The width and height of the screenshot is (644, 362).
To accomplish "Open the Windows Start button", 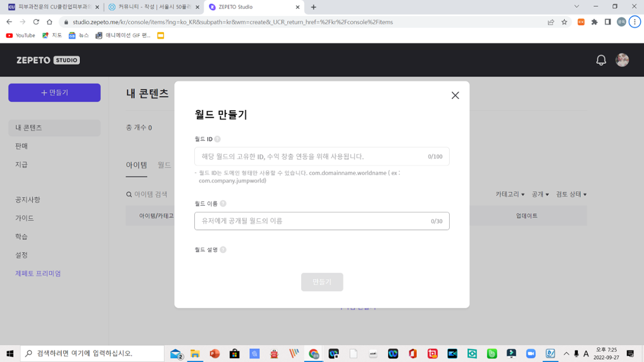I will [10, 354].
